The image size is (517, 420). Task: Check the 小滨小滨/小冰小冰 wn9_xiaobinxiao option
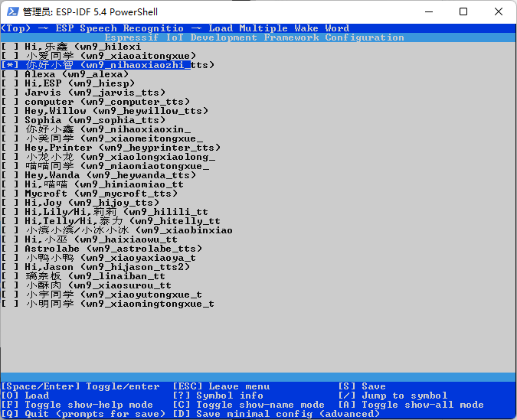pyautogui.click(x=9, y=230)
